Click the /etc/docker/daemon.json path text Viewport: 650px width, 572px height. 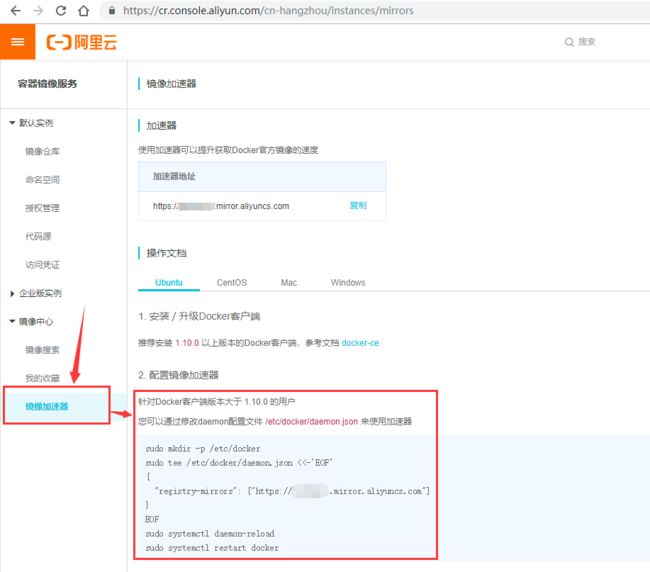311,422
